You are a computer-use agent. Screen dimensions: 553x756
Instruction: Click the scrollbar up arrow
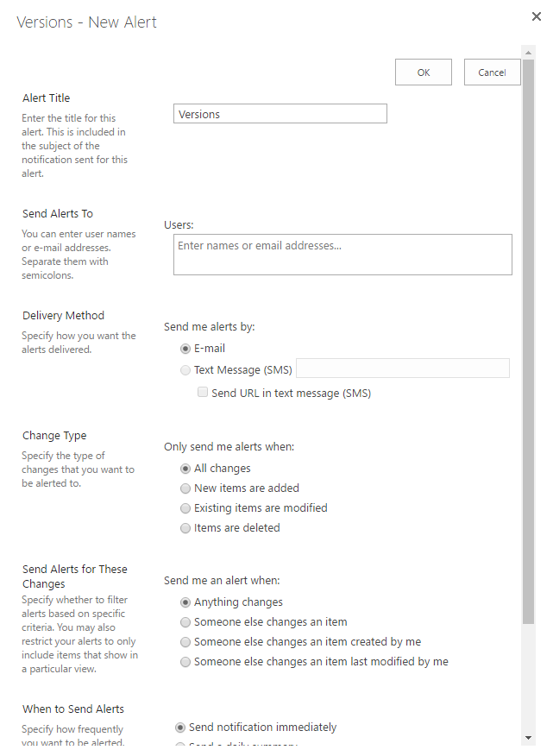(x=528, y=53)
